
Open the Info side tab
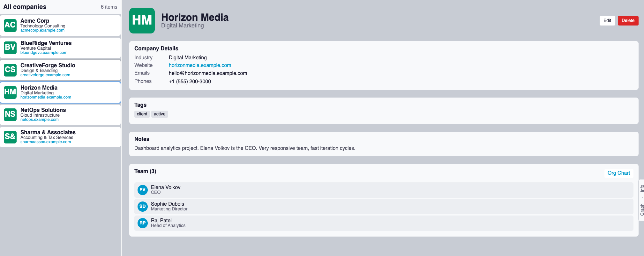[x=642, y=188]
